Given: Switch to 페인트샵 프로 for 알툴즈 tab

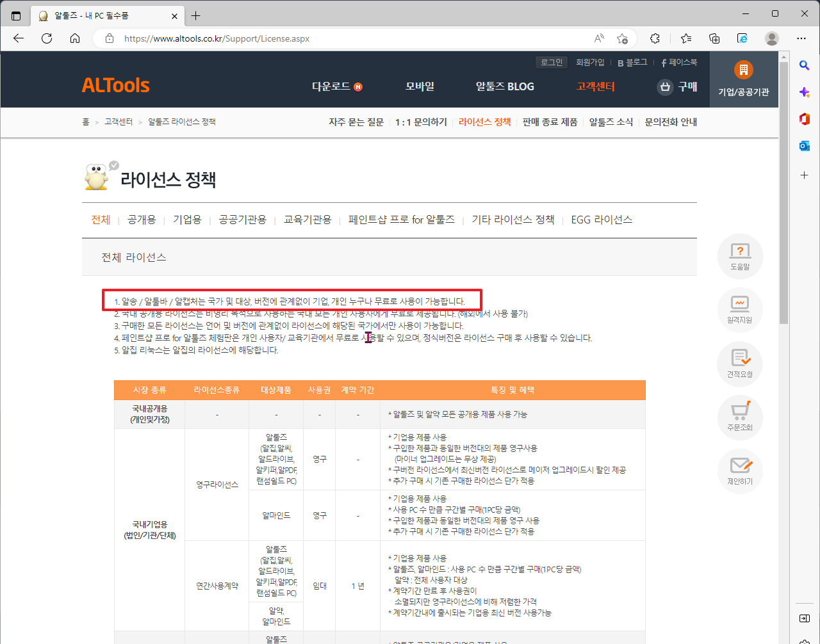Looking at the screenshot, I should 402,220.
